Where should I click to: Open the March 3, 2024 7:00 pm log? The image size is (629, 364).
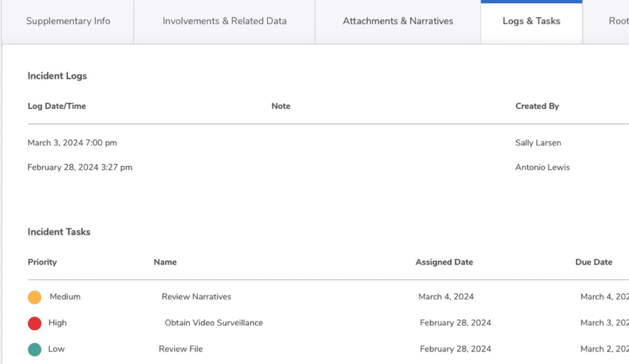[x=72, y=143]
